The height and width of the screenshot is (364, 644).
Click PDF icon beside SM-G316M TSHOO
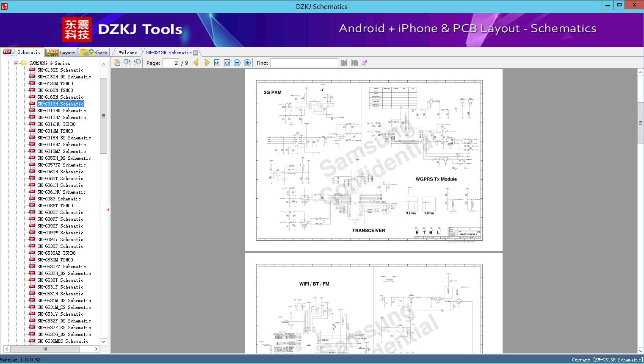[32, 131]
